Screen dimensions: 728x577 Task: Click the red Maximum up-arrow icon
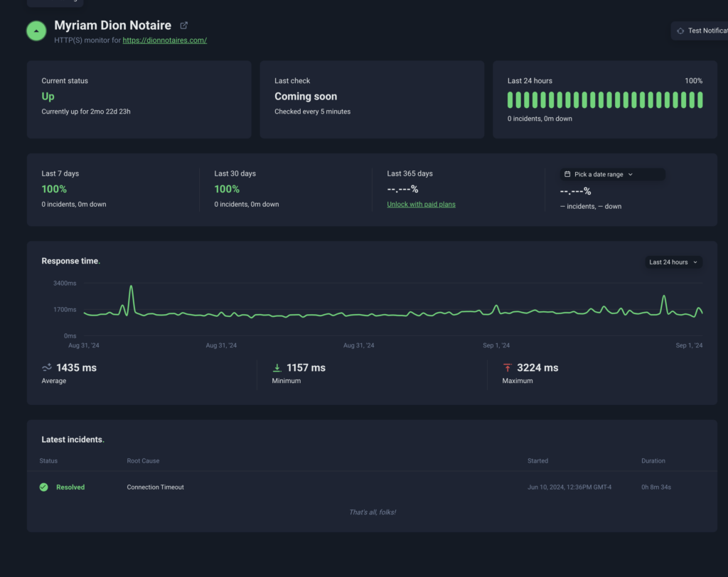point(507,367)
